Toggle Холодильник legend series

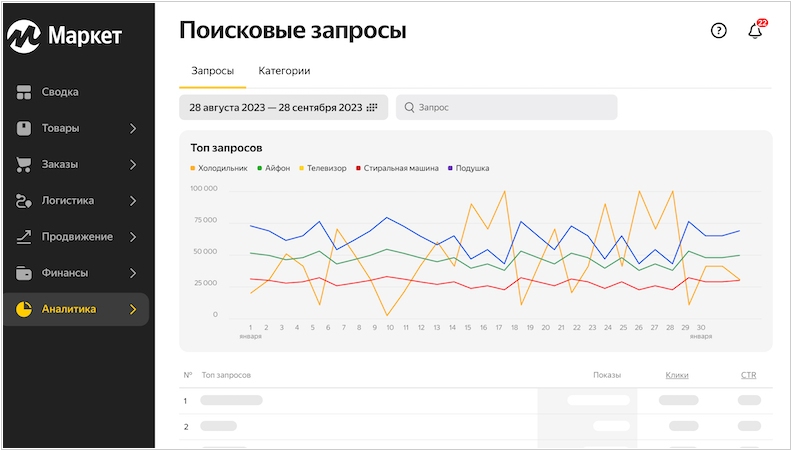click(x=219, y=168)
